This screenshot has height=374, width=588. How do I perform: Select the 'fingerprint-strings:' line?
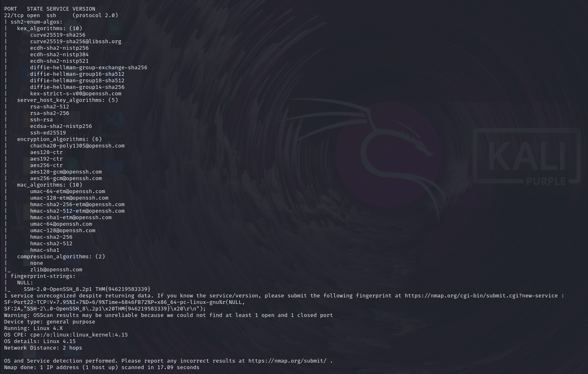pyautogui.click(x=43, y=276)
